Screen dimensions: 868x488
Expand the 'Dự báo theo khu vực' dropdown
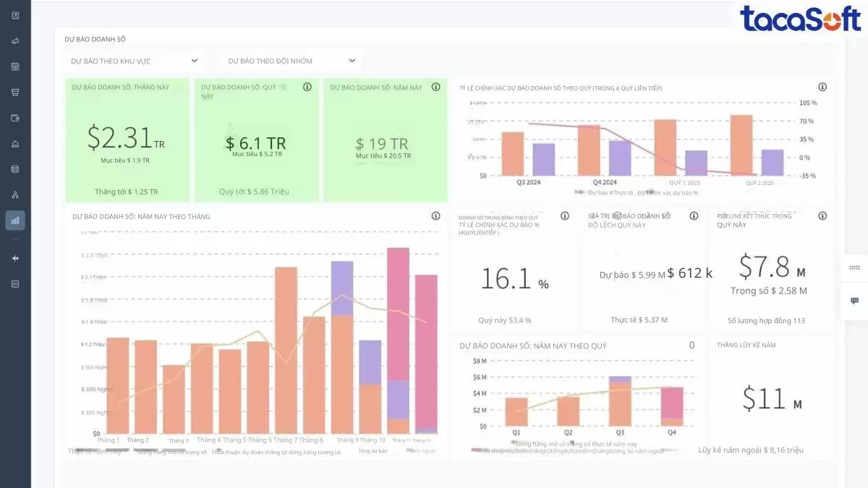134,61
